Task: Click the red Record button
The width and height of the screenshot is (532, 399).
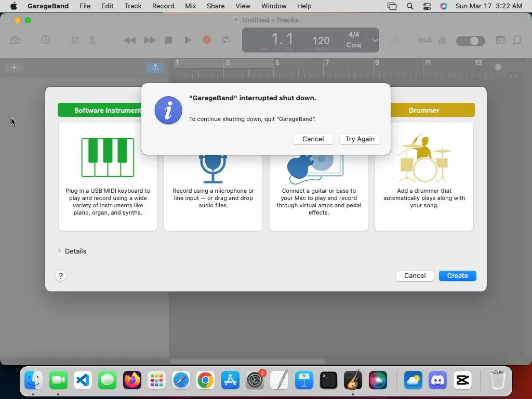Action: coord(207,40)
